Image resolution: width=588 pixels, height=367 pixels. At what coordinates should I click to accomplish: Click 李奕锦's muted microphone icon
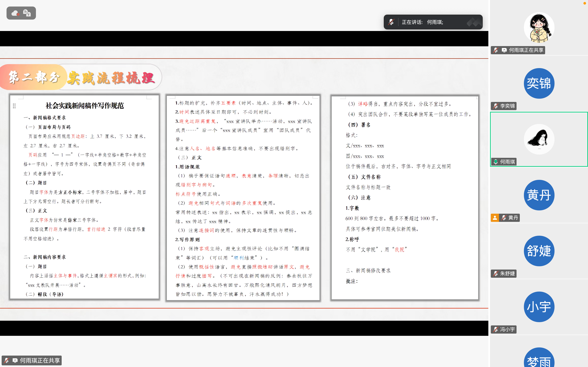[496, 106]
